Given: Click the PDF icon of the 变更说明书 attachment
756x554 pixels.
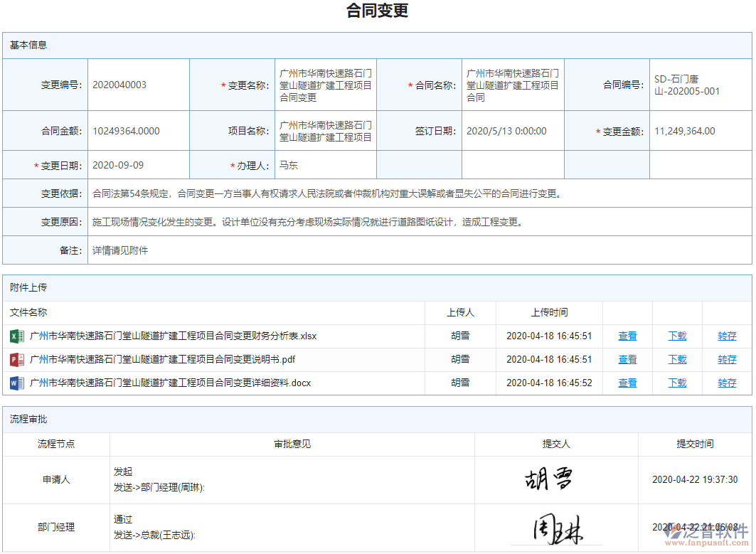Looking at the screenshot, I should [16, 359].
